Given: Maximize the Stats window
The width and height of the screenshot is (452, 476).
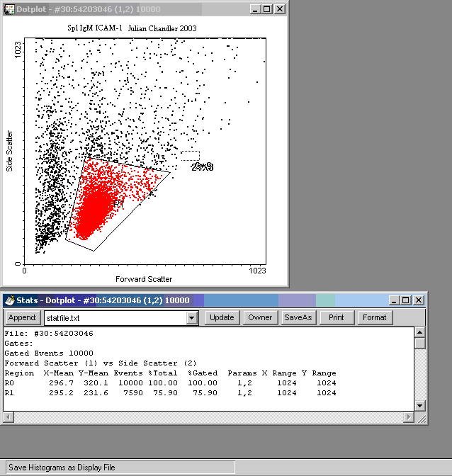Looking at the screenshot, I should tap(406, 300).
